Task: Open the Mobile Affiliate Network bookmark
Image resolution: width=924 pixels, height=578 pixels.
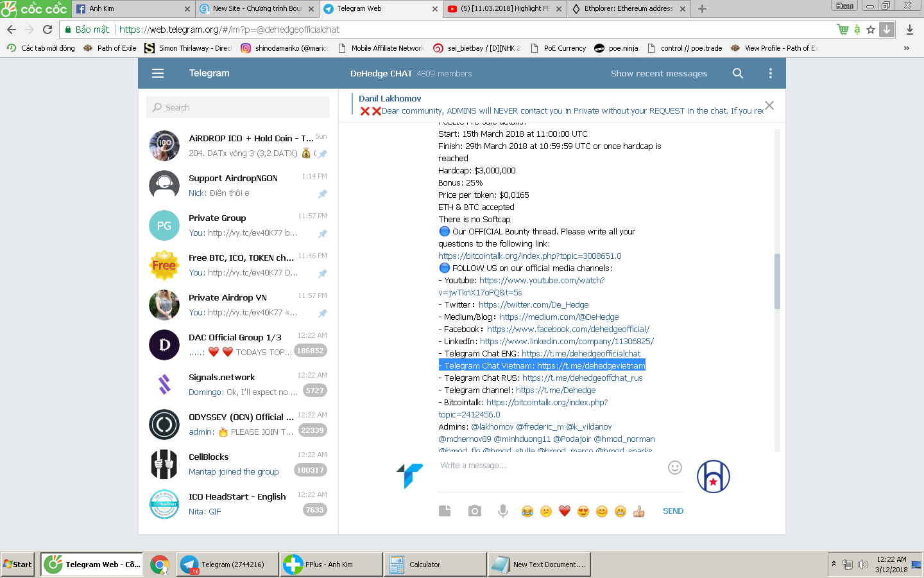Action: pyautogui.click(x=381, y=48)
